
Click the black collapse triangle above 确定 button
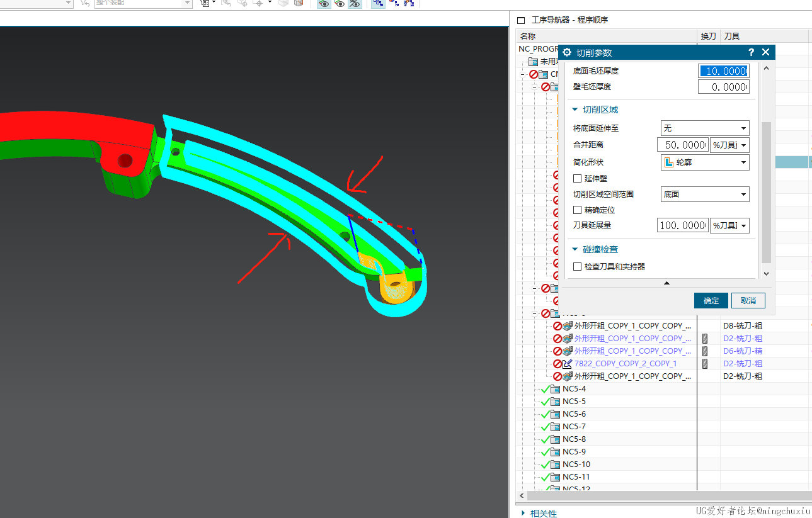pyautogui.click(x=667, y=283)
